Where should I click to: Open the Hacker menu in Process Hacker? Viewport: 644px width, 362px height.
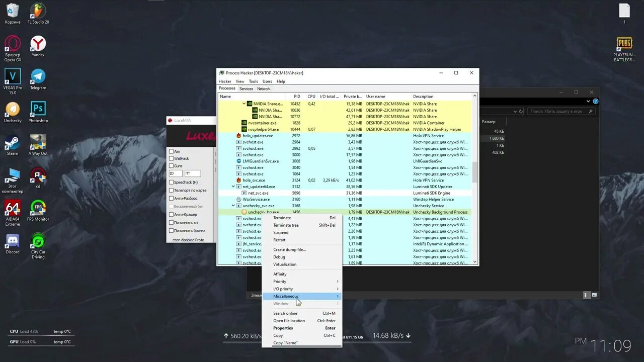coord(225,81)
